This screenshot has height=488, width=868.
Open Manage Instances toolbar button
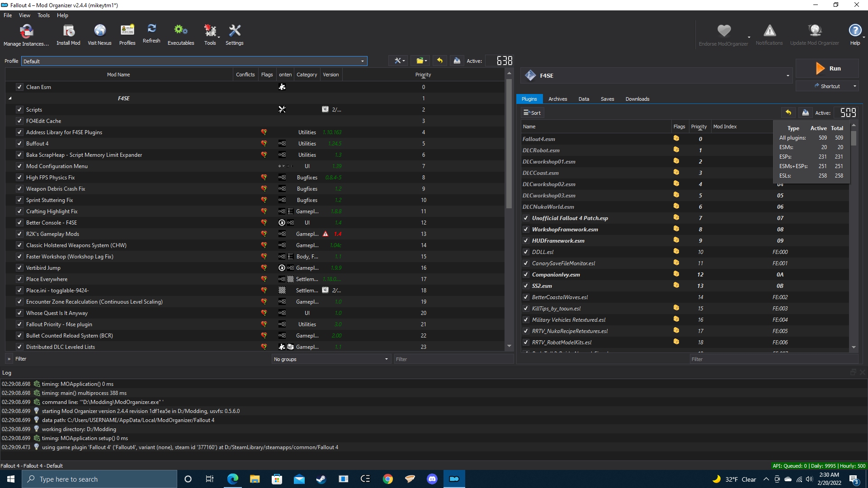pos(26,35)
